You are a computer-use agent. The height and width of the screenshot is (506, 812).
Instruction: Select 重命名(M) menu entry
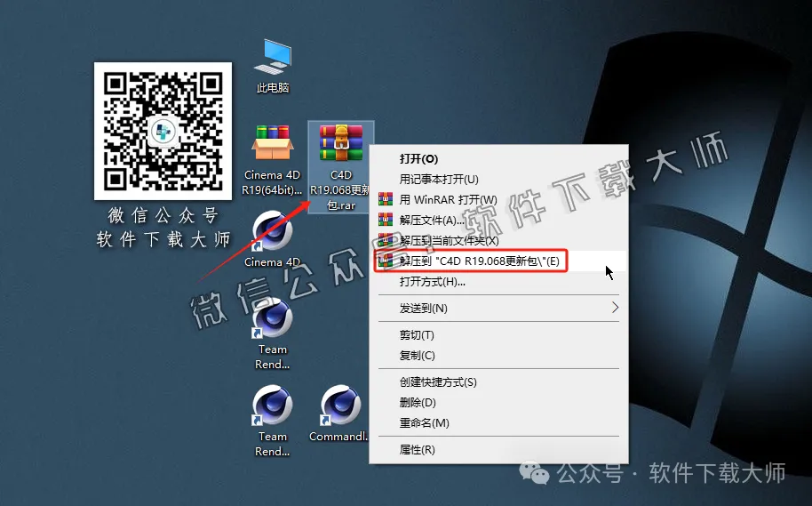coord(498,423)
